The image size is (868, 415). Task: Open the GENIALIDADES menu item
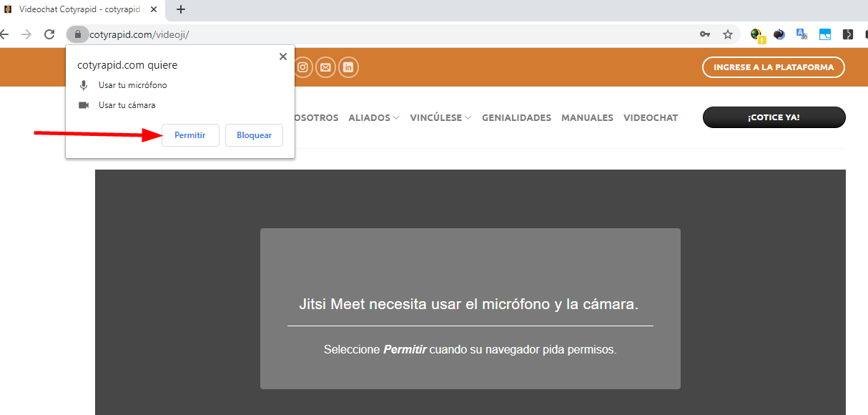(x=516, y=117)
